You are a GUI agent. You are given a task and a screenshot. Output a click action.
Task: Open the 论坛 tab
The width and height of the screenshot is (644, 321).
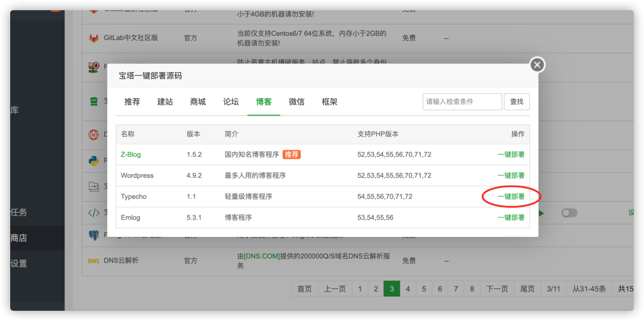pos(231,102)
